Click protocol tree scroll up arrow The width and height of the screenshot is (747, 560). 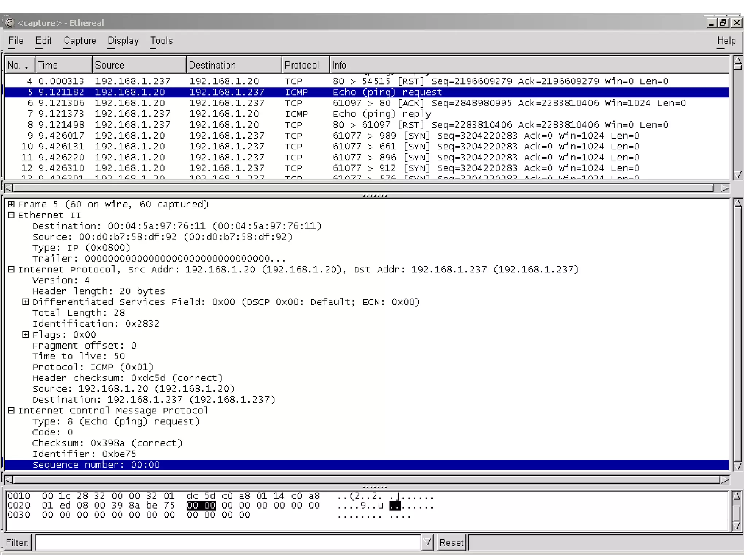738,203
